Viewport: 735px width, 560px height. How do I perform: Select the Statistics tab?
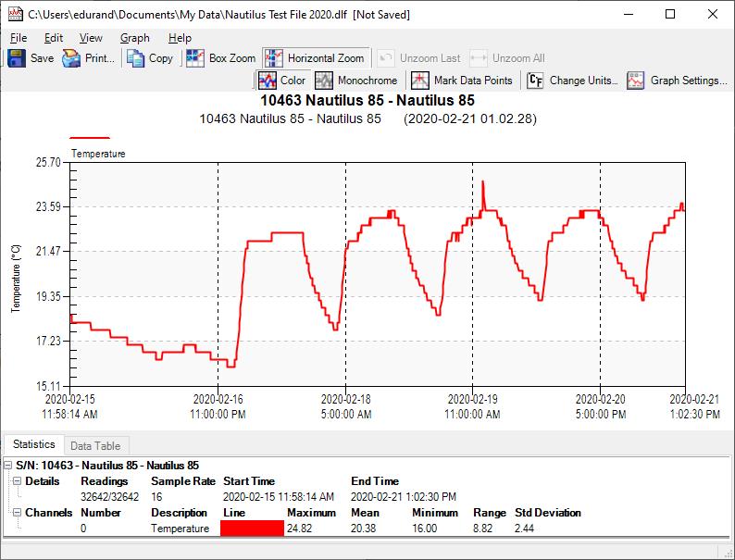(33, 443)
